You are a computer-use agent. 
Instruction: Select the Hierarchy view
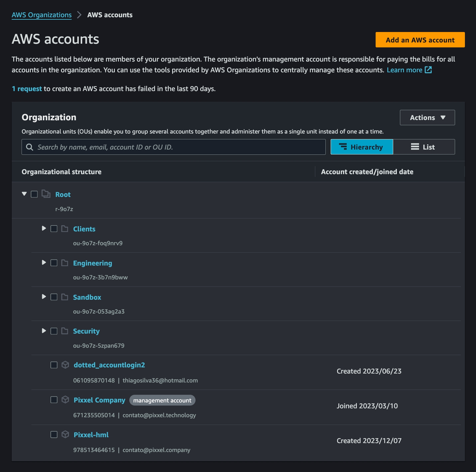coord(361,147)
